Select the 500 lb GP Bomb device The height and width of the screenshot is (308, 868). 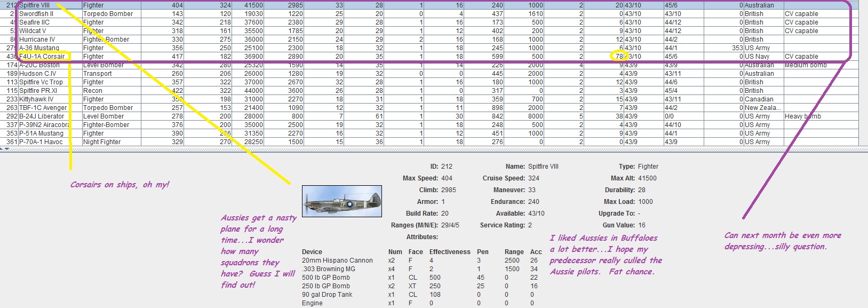pyautogui.click(x=326, y=278)
